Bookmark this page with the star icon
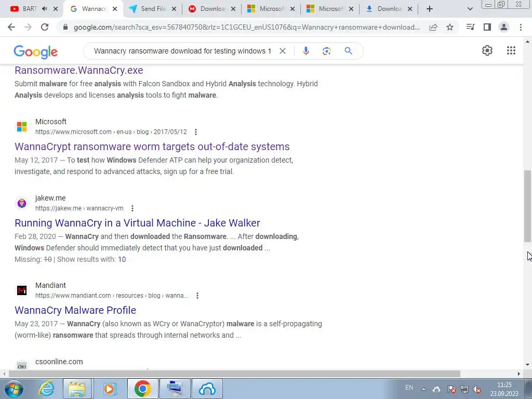This screenshot has width=532, height=399. tap(449, 27)
